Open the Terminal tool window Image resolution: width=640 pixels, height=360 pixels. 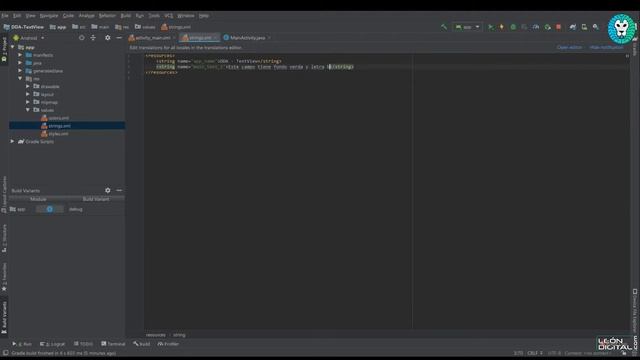coord(113,344)
